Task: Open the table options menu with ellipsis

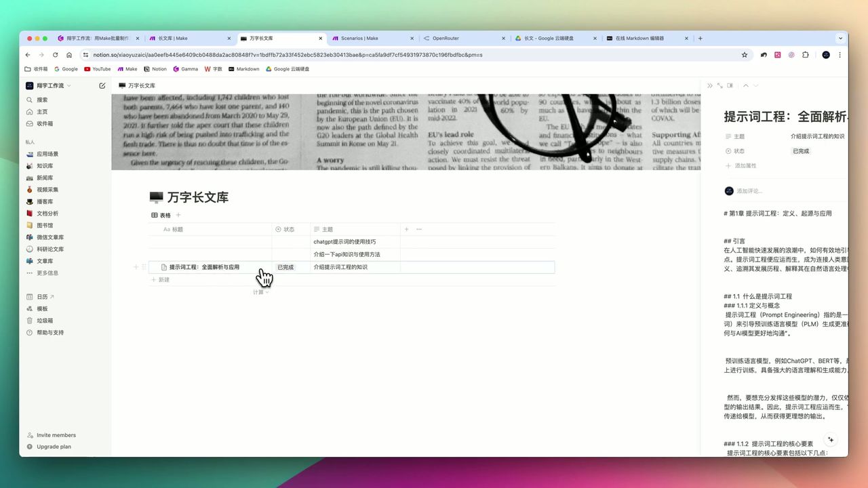Action: tap(419, 229)
